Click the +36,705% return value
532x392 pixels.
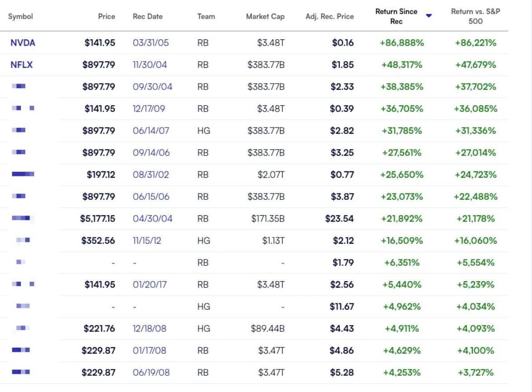click(x=402, y=109)
